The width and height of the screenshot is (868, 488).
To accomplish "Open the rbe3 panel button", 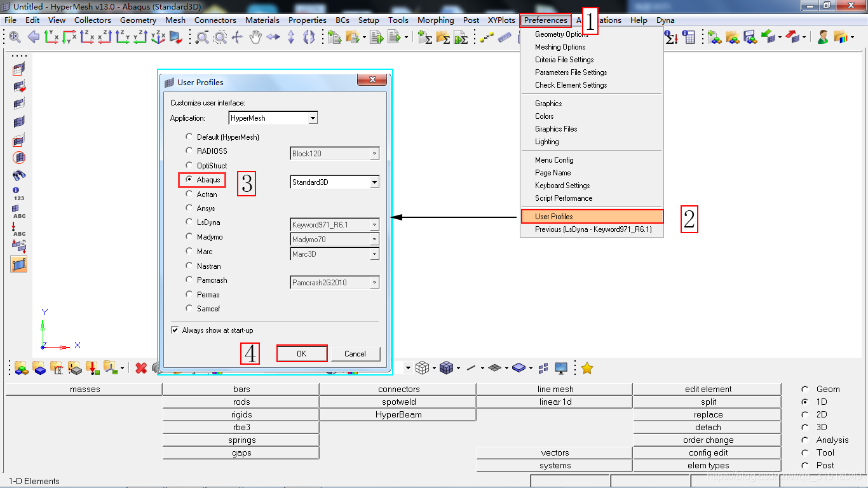I will pos(241,427).
